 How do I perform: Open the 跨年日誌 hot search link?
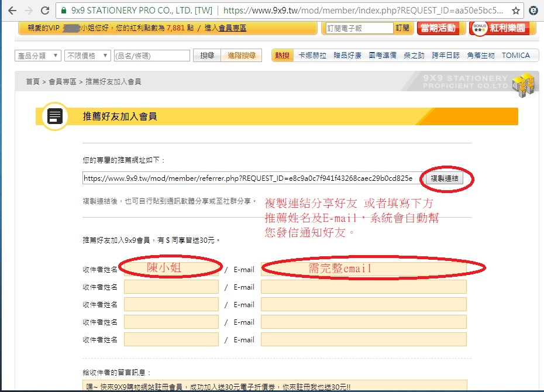pos(446,56)
